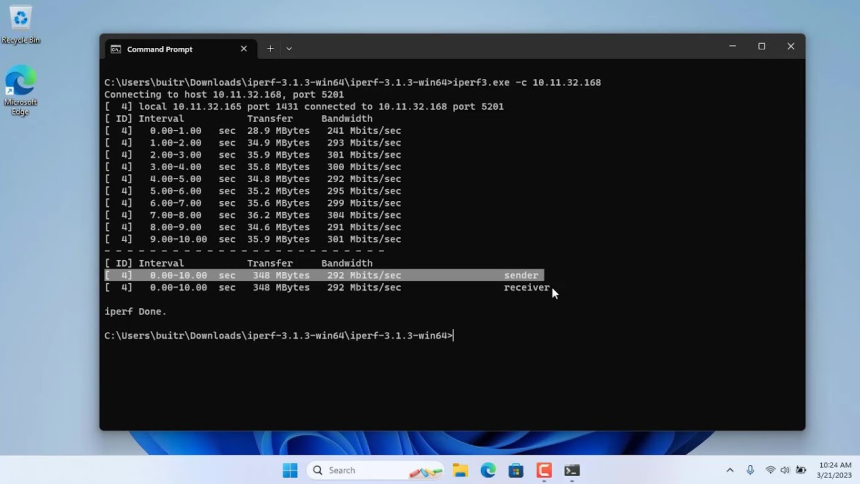Click the 7.00-8.00 sec 304 Mbits/sec row
The height and width of the screenshot is (484, 860).
coord(253,215)
